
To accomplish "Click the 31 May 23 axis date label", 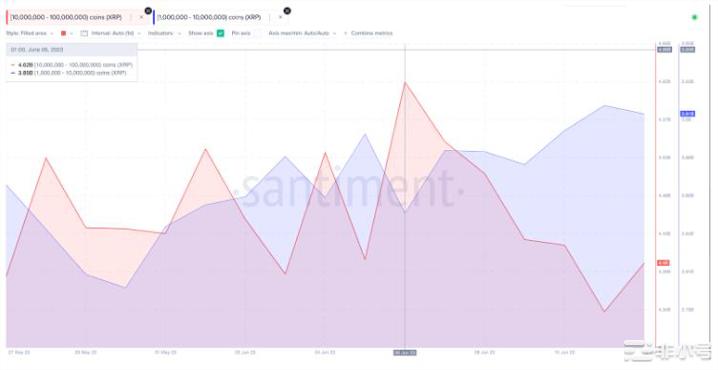I will pyautogui.click(x=165, y=353).
